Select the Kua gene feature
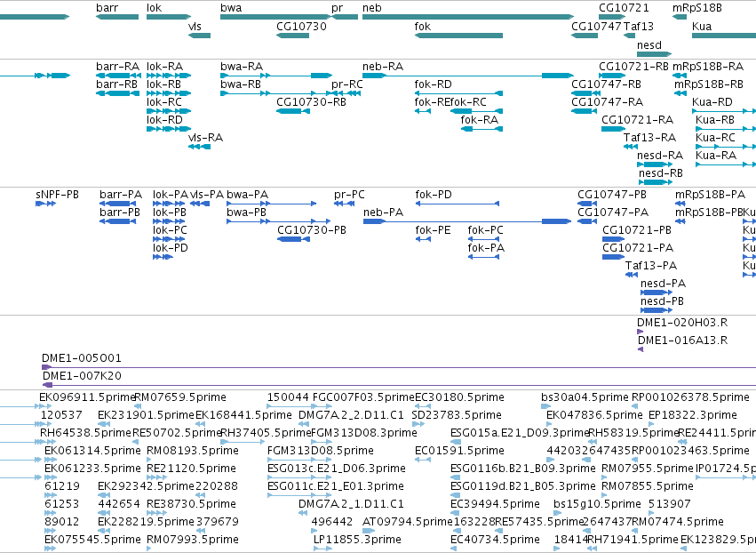This screenshot has height=553, width=756. coord(724,36)
